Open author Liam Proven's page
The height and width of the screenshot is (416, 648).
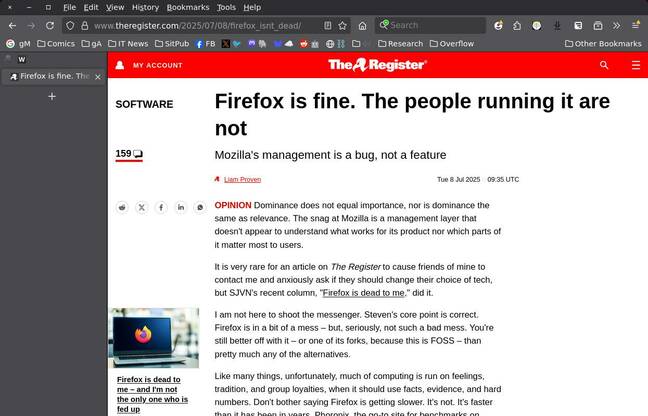242,179
